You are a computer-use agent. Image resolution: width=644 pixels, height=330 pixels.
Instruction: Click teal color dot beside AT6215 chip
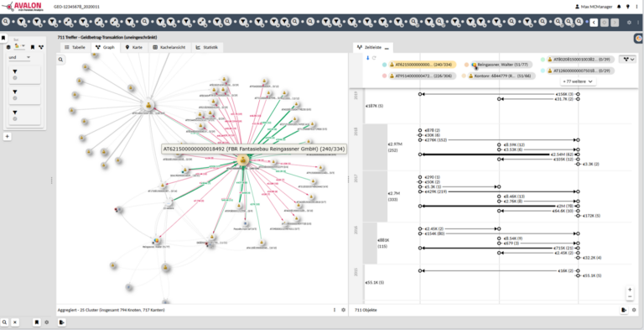coord(384,65)
